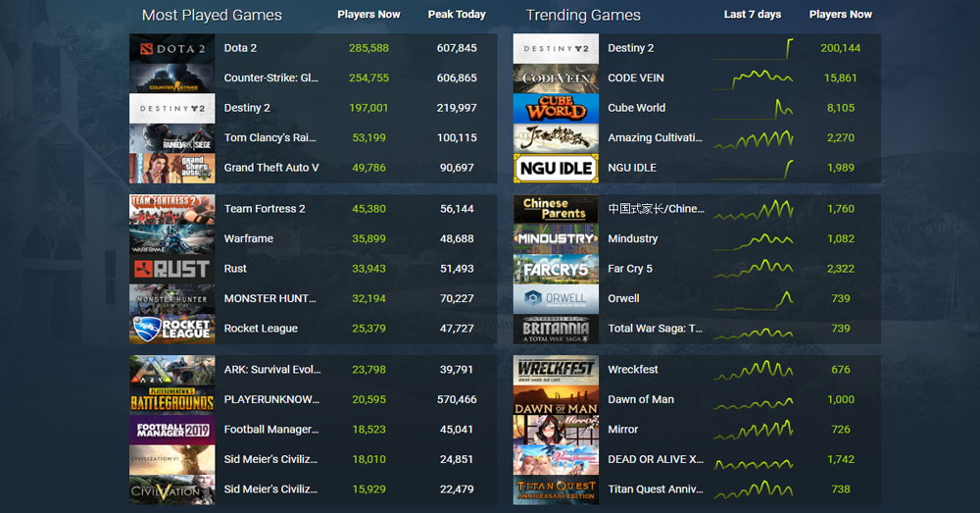This screenshot has height=513, width=980.
Task: Open the Dota 2 title link
Action: tap(240, 48)
